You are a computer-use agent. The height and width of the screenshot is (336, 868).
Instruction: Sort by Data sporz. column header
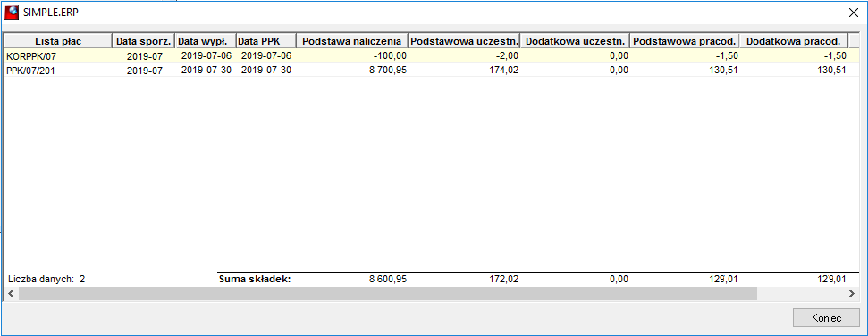[x=144, y=41]
